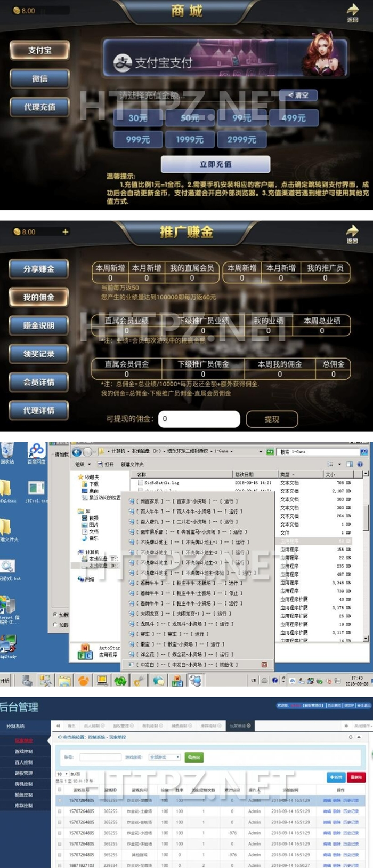373x868 pixels.
Task: Select 库存控制 in the admin sidebar
Action: coord(23,806)
